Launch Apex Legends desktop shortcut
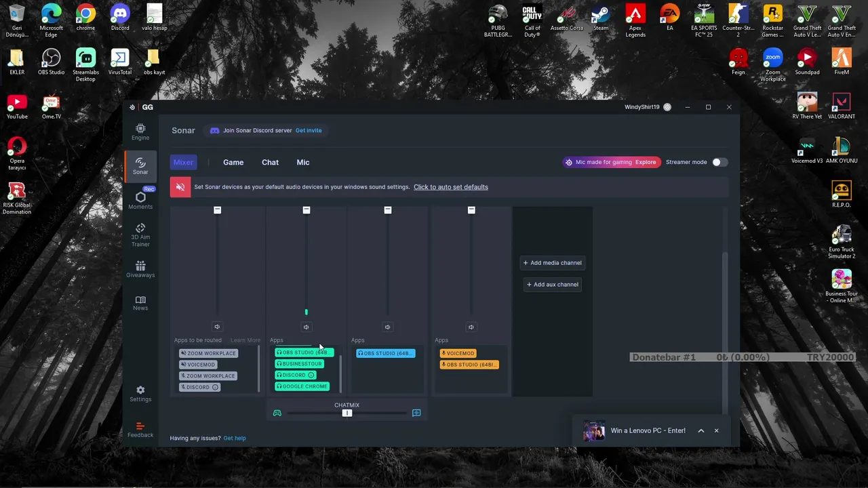The height and width of the screenshot is (488, 868). (635, 21)
